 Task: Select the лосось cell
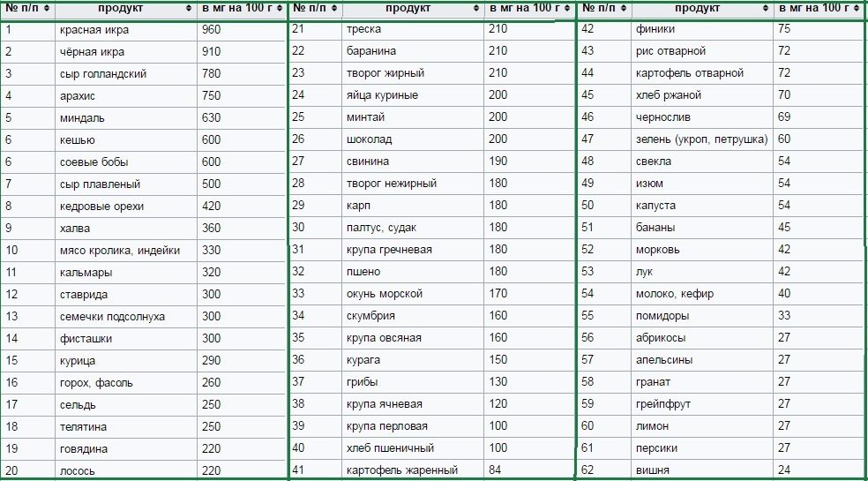click(x=126, y=471)
